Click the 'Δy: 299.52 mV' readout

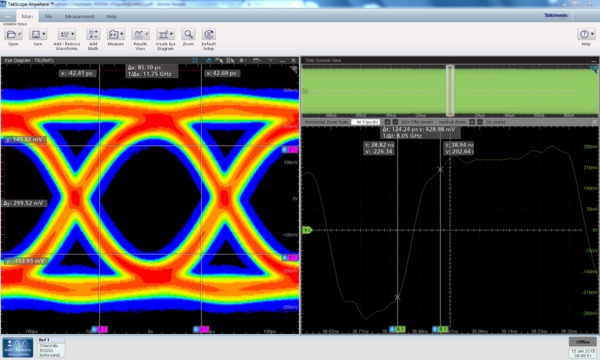pos(24,203)
